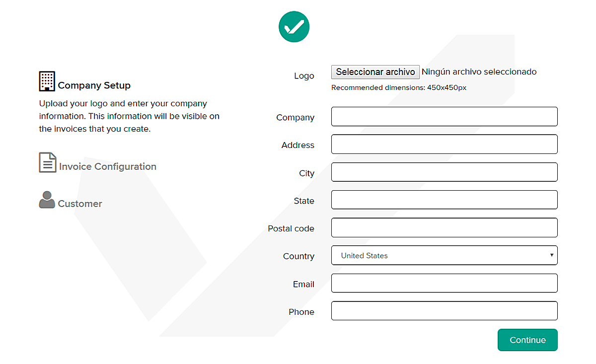Click the State text field

(444, 200)
